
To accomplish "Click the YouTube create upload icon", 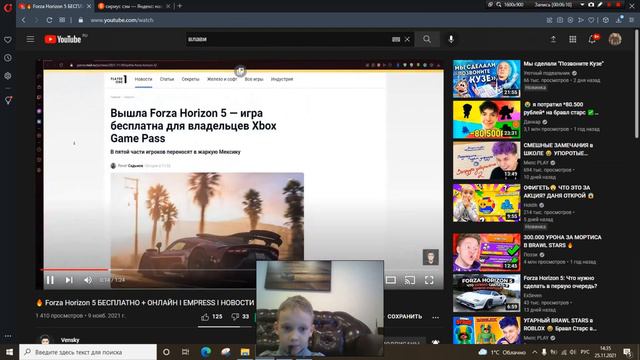I will coord(553,39).
